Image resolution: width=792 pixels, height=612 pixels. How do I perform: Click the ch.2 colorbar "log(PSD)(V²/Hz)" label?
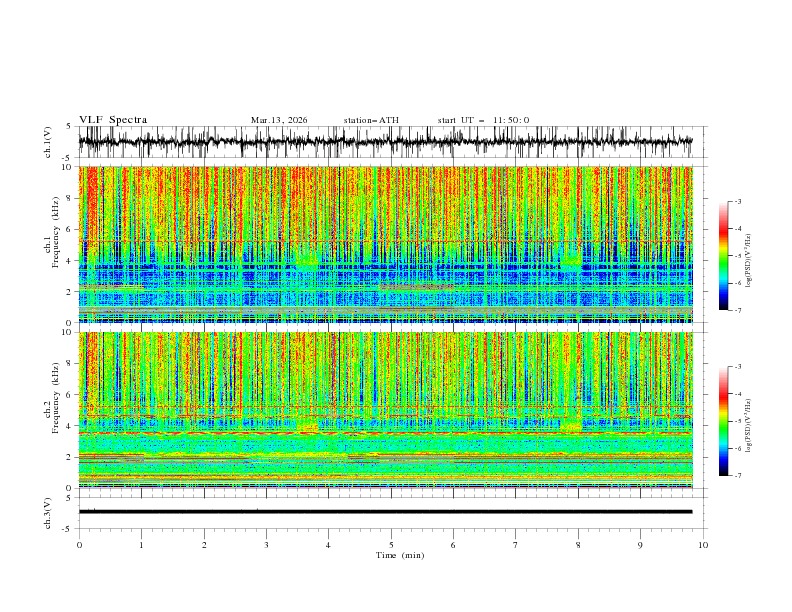(748, 425)
